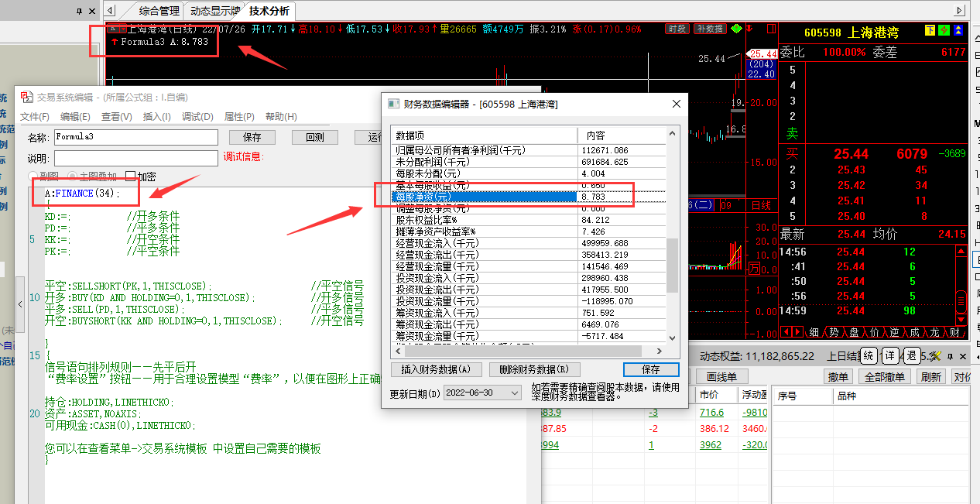This screenshot has height=504, width=980.
Task: Open the 编辑(E) menu
Action: 76,117
